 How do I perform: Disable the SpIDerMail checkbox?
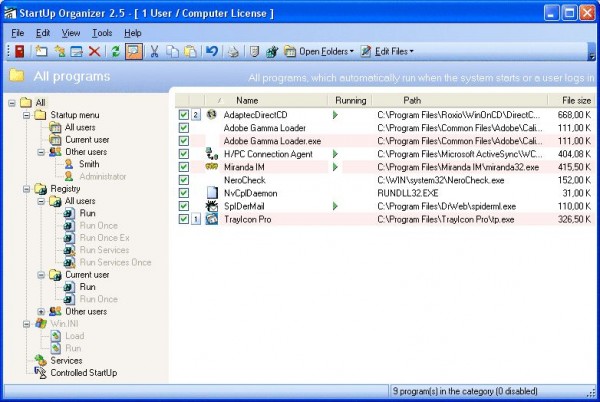pos(184,206)
